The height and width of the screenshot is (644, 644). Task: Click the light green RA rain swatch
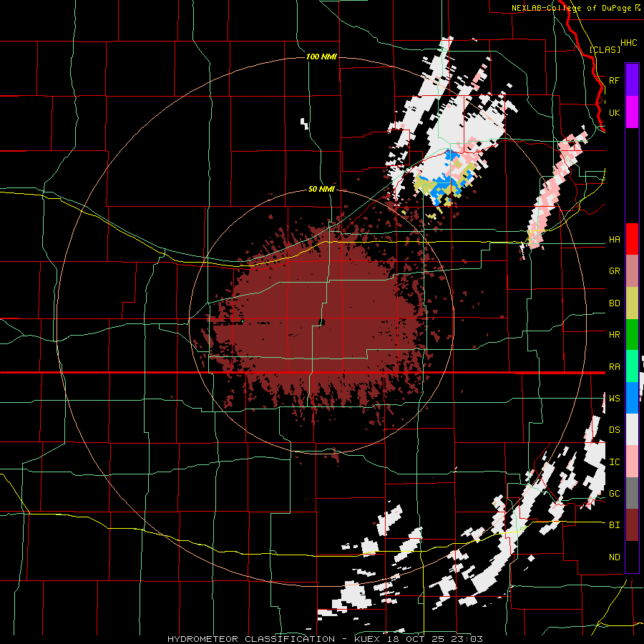(632, 366)
